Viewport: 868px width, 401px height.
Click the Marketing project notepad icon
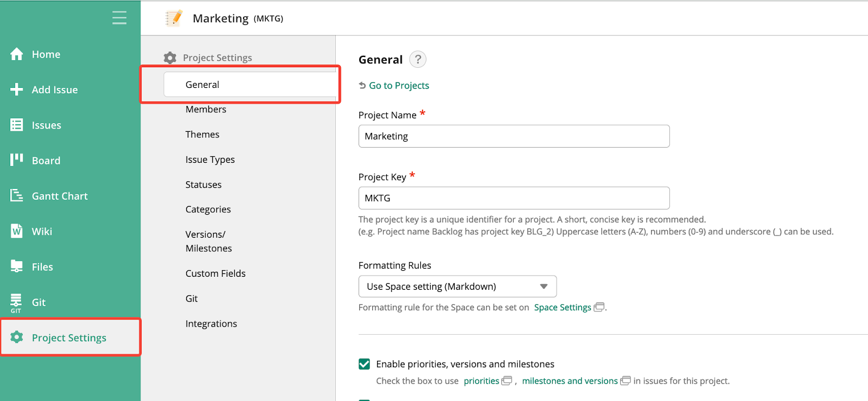pyautogui.click(x=174, y=18)
